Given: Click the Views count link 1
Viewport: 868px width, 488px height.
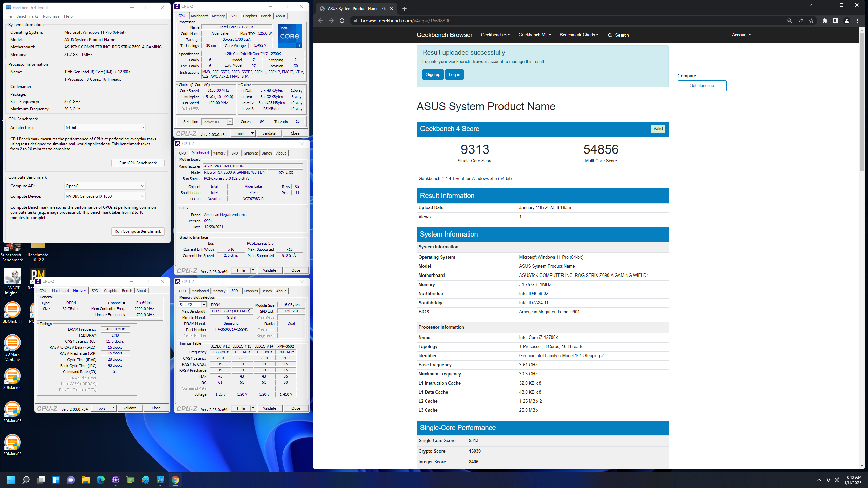Looking at the screenshot, I should point(520,217).
